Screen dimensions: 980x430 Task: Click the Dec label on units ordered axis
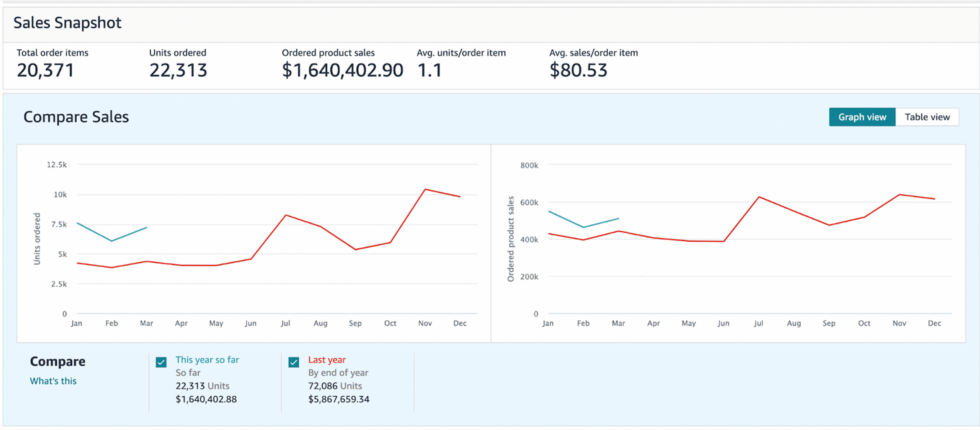[460, 323]
